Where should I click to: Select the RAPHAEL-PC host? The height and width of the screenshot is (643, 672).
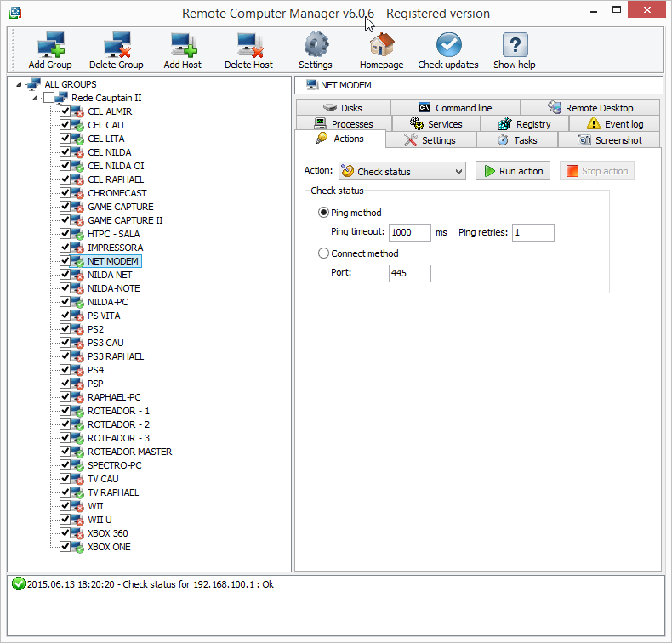[x=114, y=397]
